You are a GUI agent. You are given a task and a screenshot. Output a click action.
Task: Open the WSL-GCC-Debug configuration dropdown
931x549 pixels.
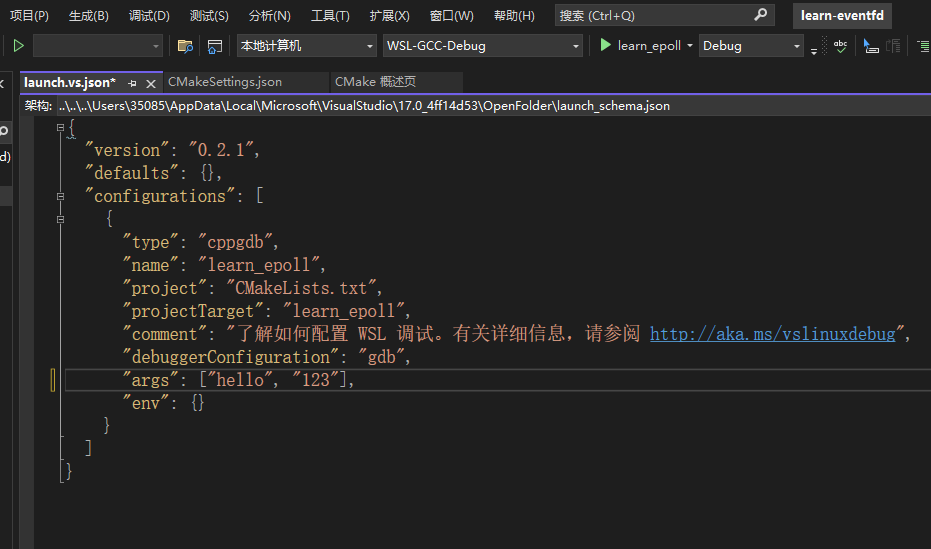483,46
